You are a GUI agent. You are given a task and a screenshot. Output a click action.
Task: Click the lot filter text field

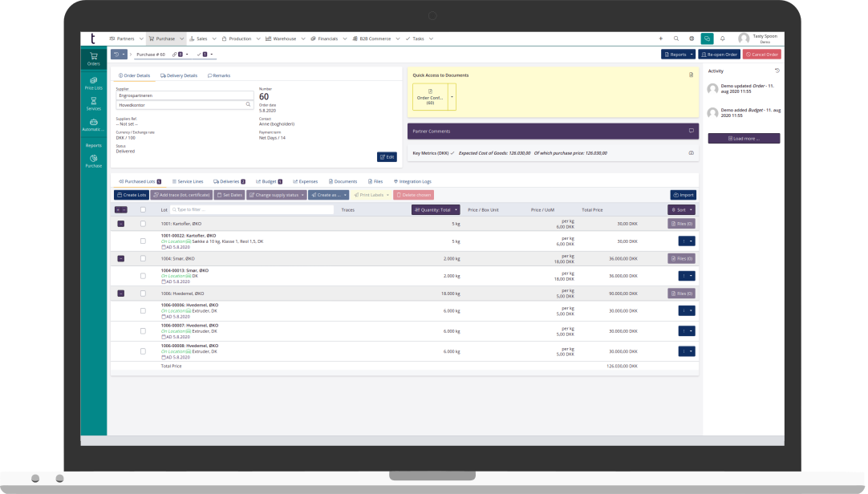pos(251,210)
